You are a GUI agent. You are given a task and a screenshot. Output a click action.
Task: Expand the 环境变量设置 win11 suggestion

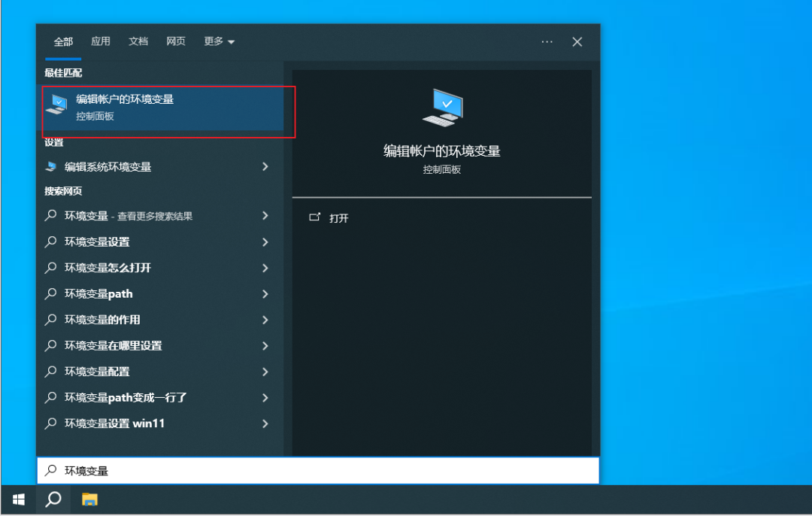265,423
